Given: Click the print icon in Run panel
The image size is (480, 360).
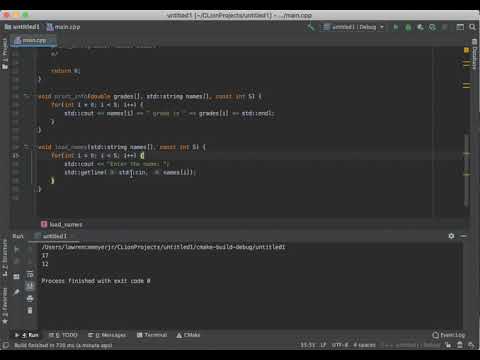Looking at the screenshot, I should pos(30,298).
